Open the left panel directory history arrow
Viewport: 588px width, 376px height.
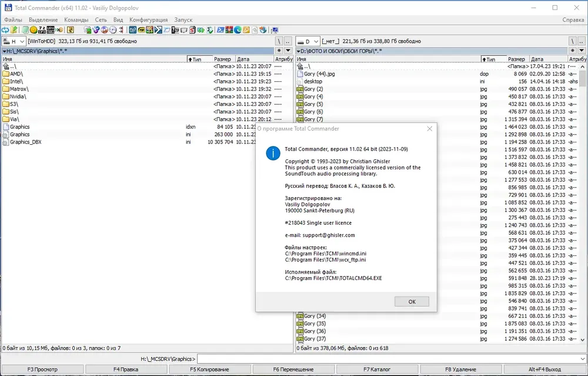point(288,51)
